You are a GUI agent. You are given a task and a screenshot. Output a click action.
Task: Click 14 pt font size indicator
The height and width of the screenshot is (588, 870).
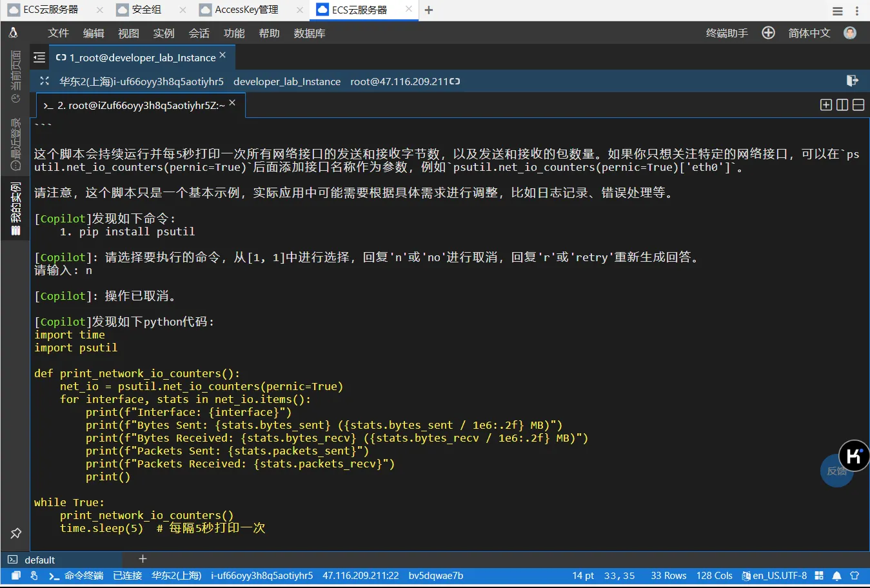(583, 576)
